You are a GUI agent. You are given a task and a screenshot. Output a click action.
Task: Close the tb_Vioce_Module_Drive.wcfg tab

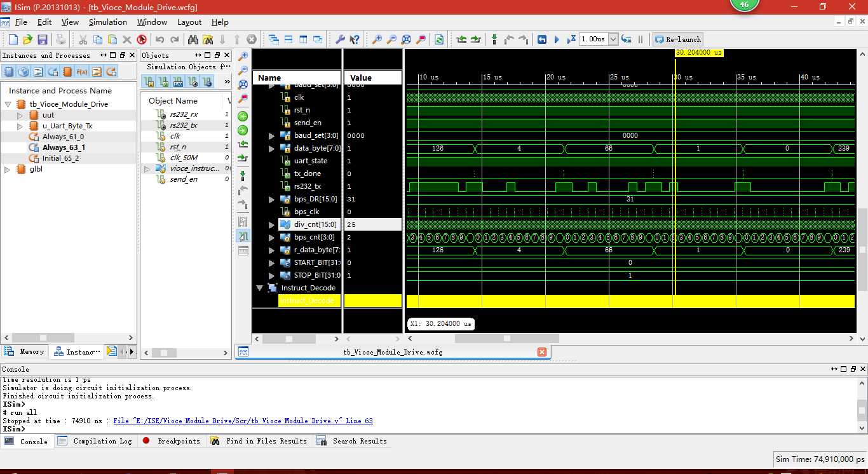542,351
